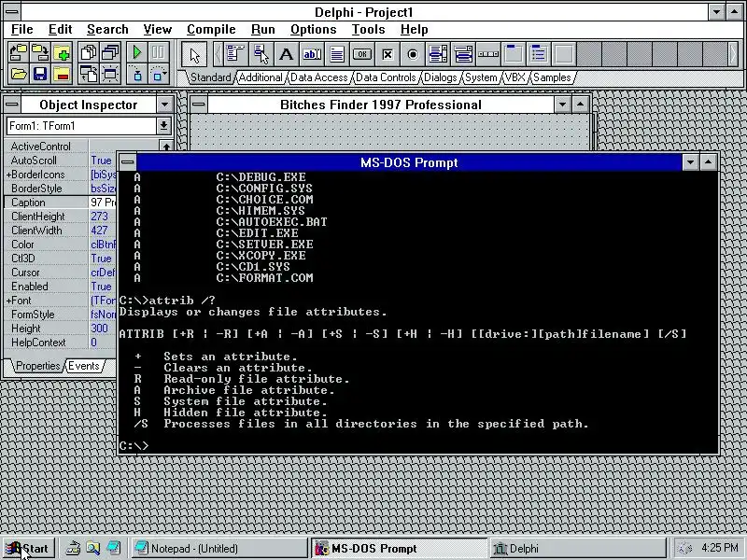Click the Open File folder icon
747x560 pixels.
(19, 75)
